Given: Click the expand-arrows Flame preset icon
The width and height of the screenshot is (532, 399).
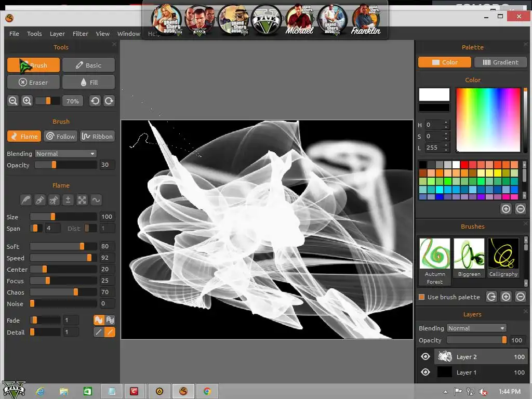Looking at the screenshot, I should 82,200.
